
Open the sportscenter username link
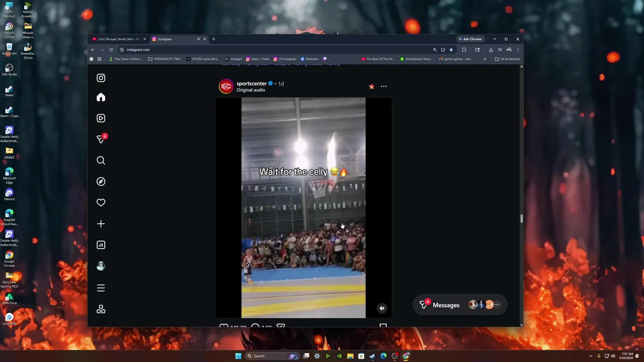pos(252,83)
